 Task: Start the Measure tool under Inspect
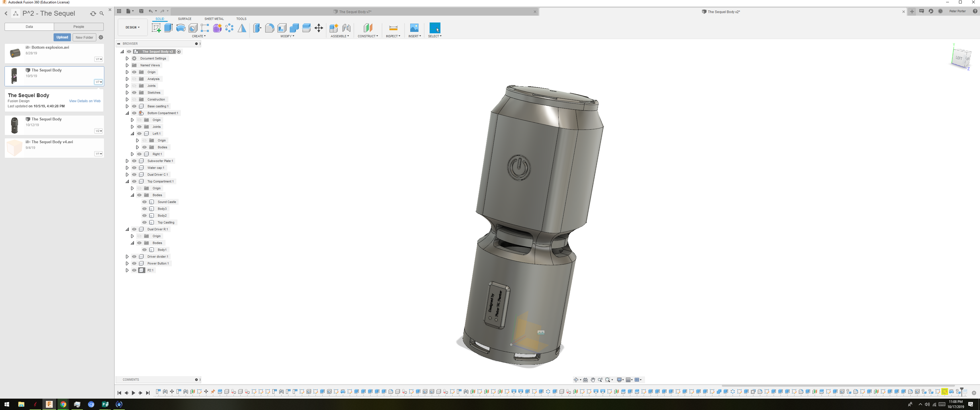393,27
